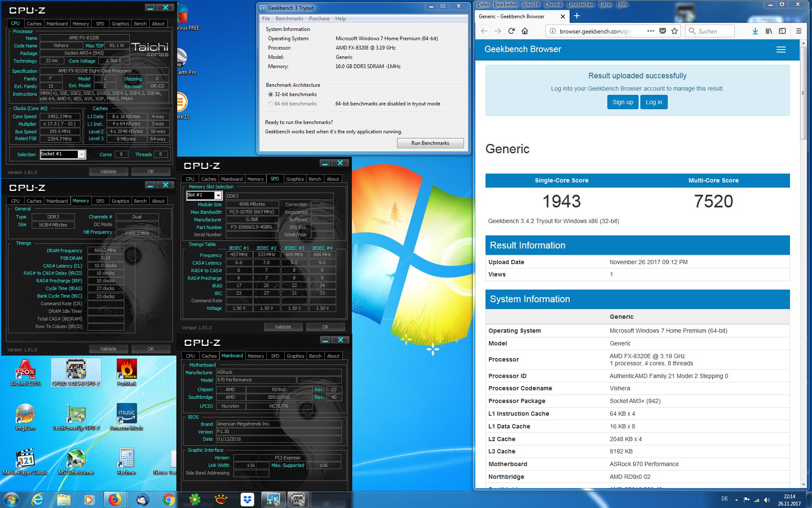Select the 32-bit benchmarks radio button
This screenshot has height=508, width=812.
271,94
